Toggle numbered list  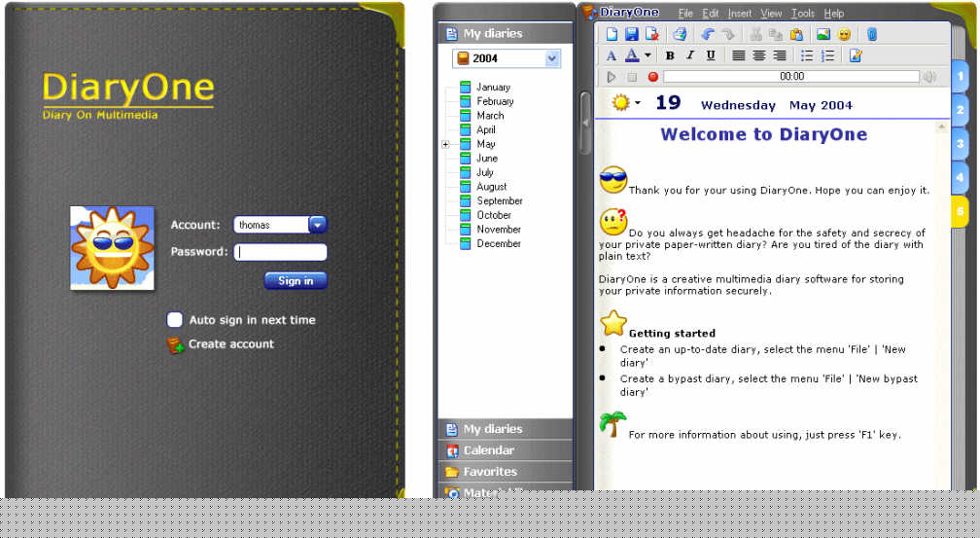(x=827, y=55)
